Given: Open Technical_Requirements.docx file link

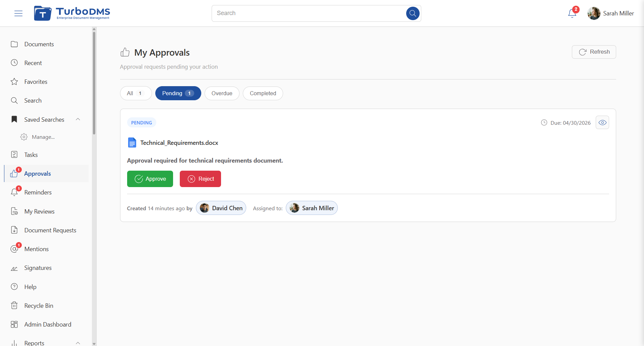Looking at the screenshot, I should point(179,143).
